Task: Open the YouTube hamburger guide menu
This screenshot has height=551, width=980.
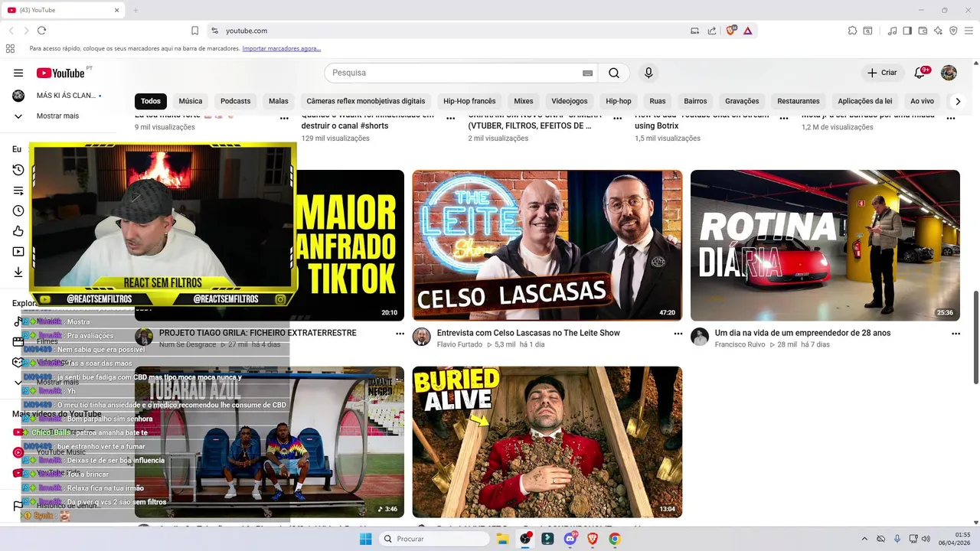Action: (x=18, y=73)
